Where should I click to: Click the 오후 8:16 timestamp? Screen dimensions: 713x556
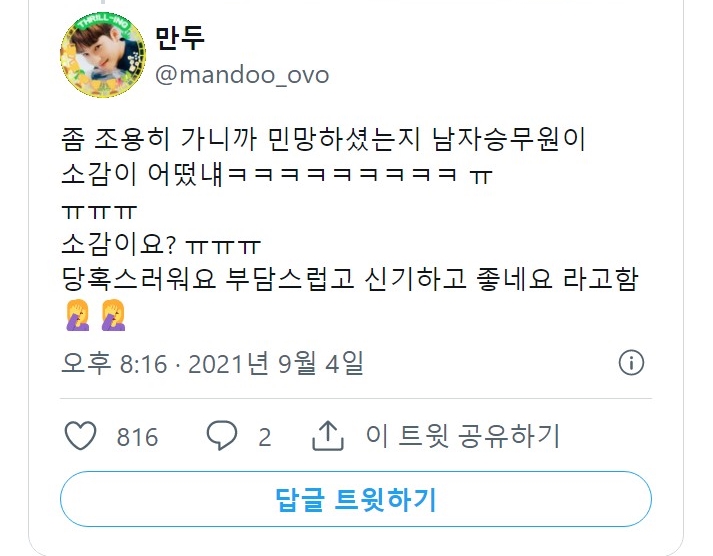click(114, 363)
